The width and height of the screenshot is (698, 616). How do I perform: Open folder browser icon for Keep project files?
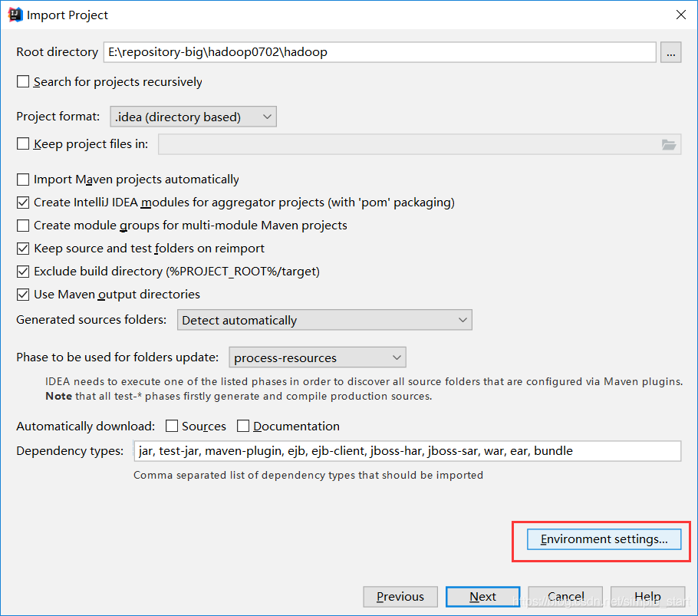tap(669, 145)
